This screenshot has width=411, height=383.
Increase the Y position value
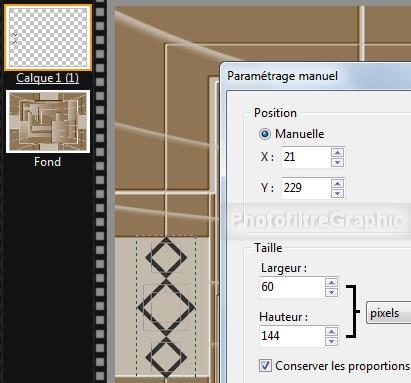337,184
